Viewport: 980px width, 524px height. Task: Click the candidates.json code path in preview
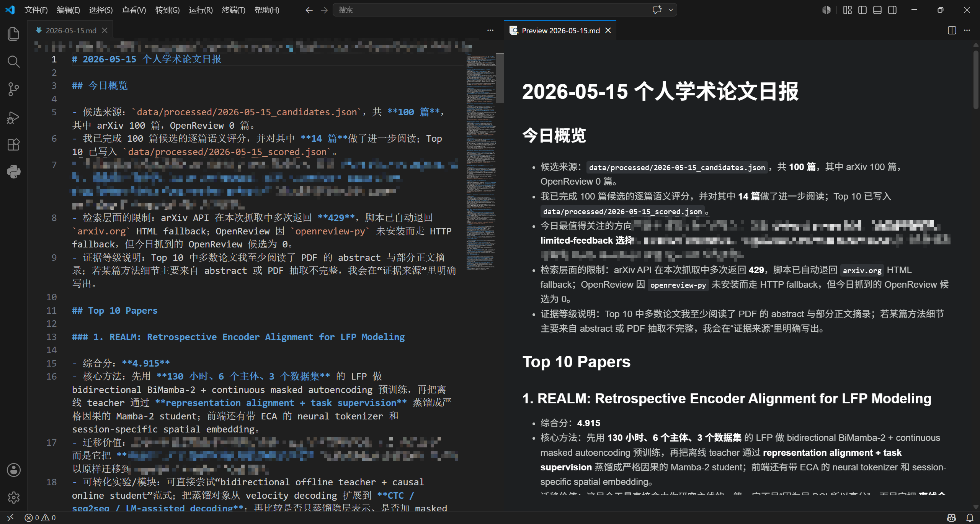pos(677,167)
